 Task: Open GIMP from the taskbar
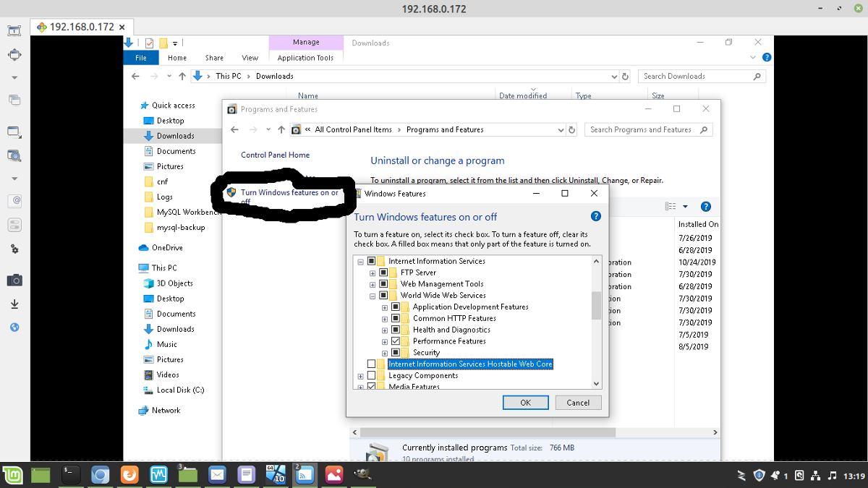(363, 475)
